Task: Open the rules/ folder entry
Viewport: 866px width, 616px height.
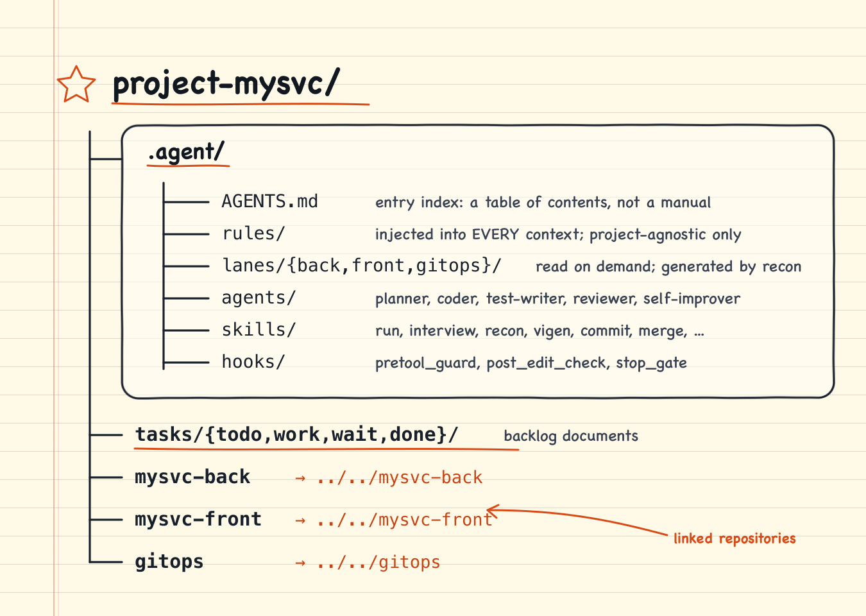Action: pyautogui.click(x=253, y=234)
